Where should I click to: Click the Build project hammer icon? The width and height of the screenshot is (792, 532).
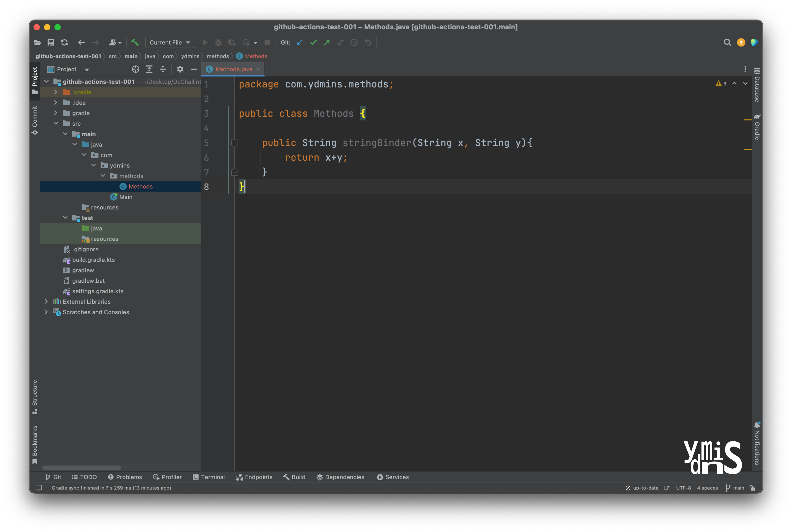pyautogui.click(x=135, y=43)
